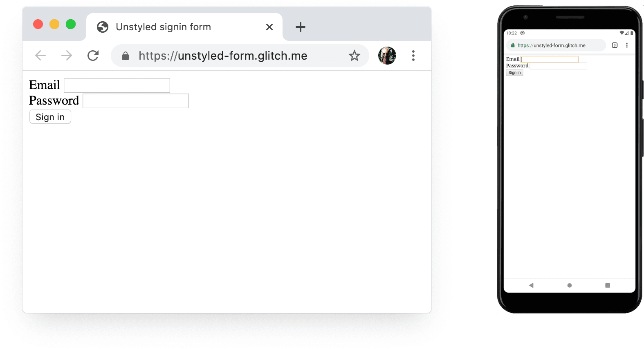Click the profile avatar next to the menu
644x349 pixels.
pos(386,55)
